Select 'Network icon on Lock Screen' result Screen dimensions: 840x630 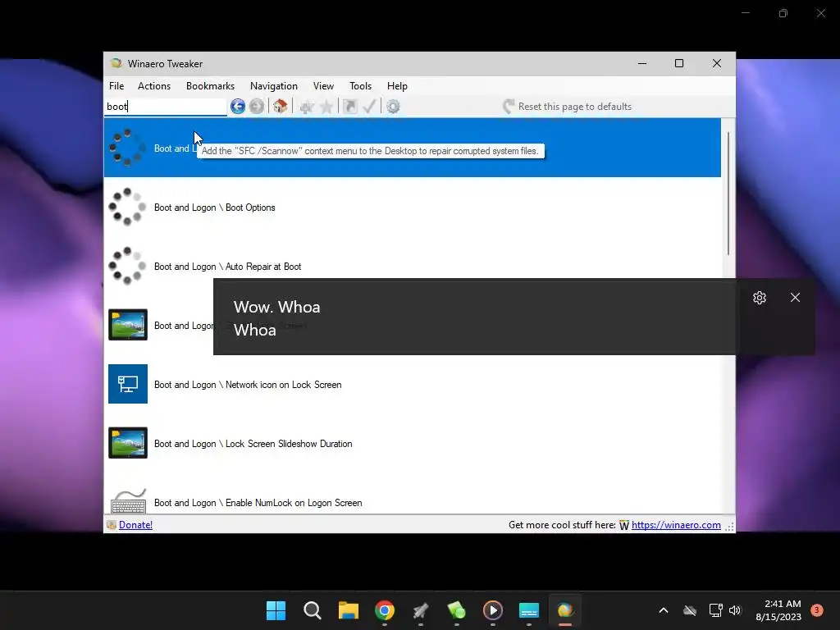pos(413,384)
